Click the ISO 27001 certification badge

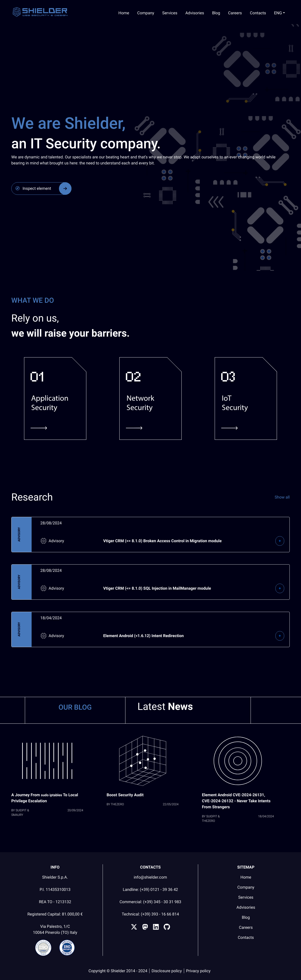pos(43,947)
